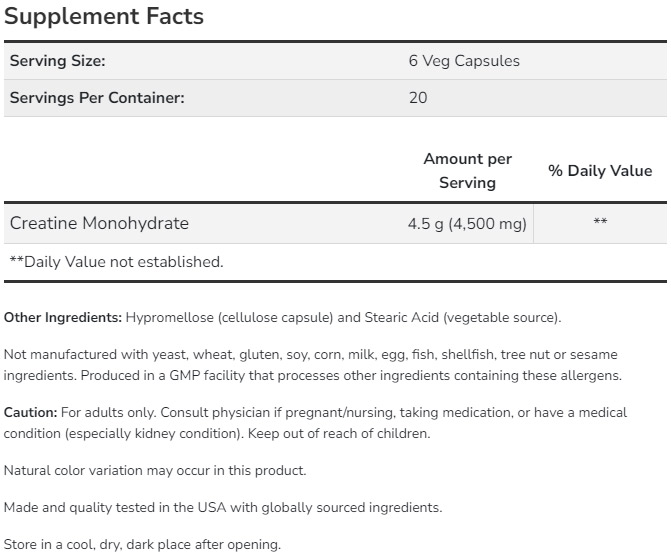Click the Serving Size label
Screen dimensions: 671x556
57,61
